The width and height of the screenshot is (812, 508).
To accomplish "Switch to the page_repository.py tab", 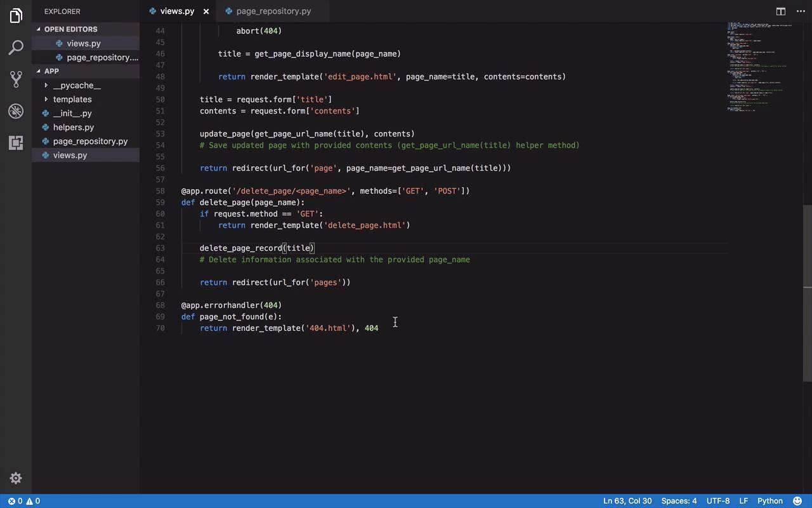I will [273, 11].
